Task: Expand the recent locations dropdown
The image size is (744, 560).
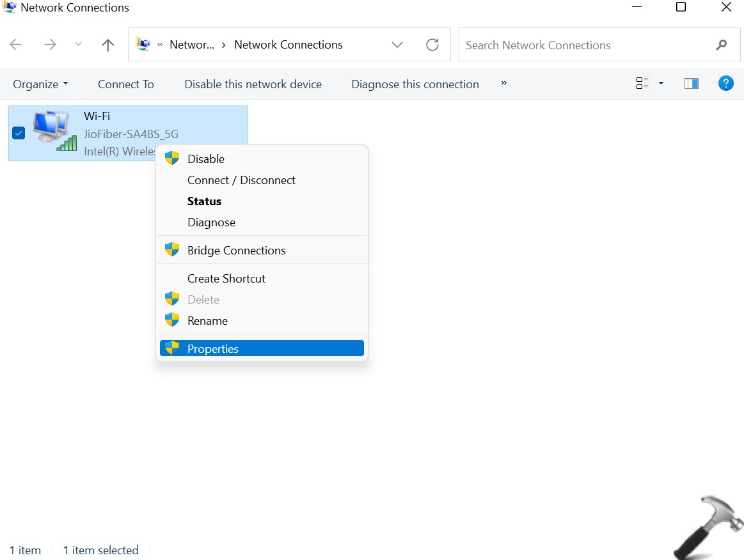Action: (78, 45)
